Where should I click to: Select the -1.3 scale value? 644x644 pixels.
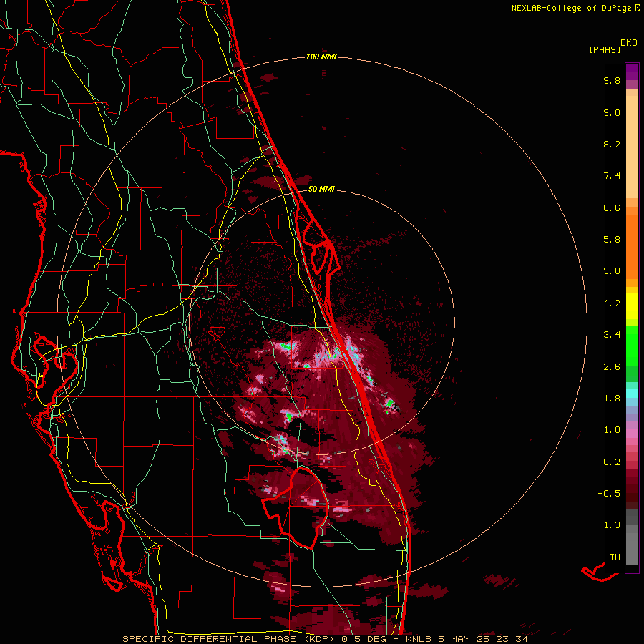(609, 525)
